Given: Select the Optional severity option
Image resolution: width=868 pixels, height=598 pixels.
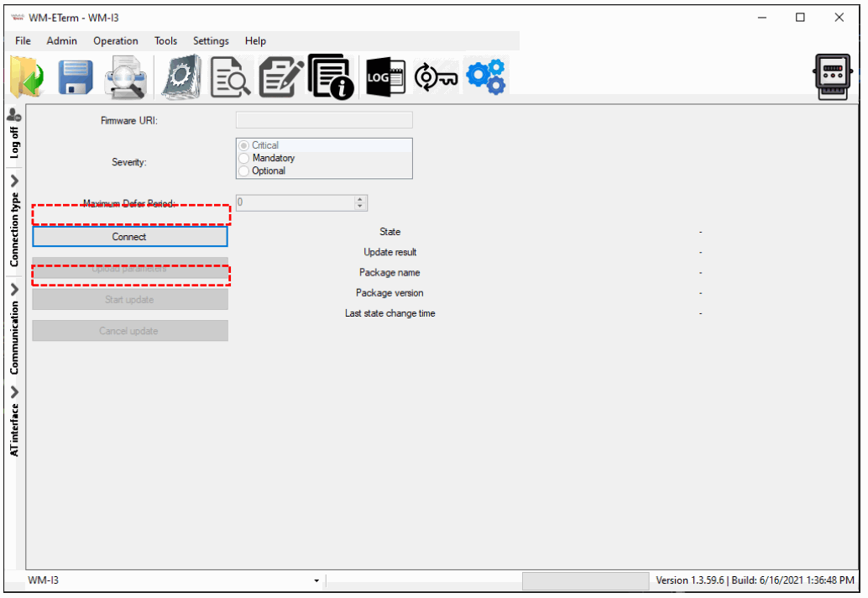Looking at the screenshot, I should pos(243,170).
